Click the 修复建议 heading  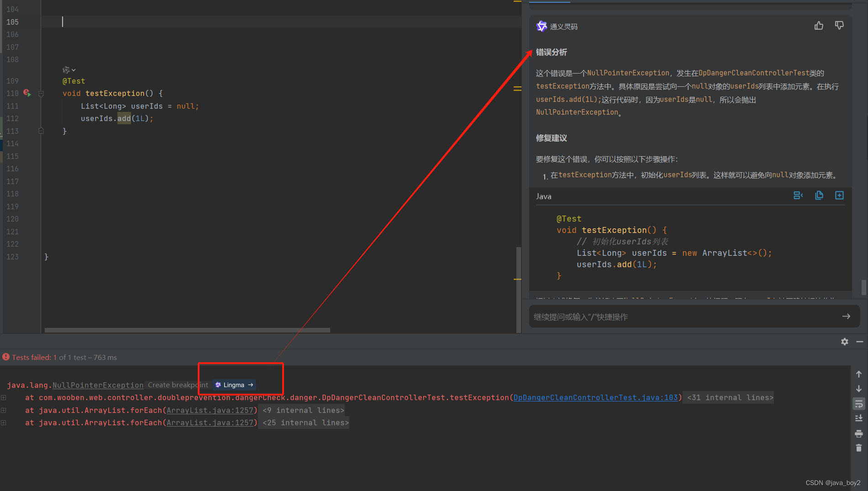tap(551, 138)
